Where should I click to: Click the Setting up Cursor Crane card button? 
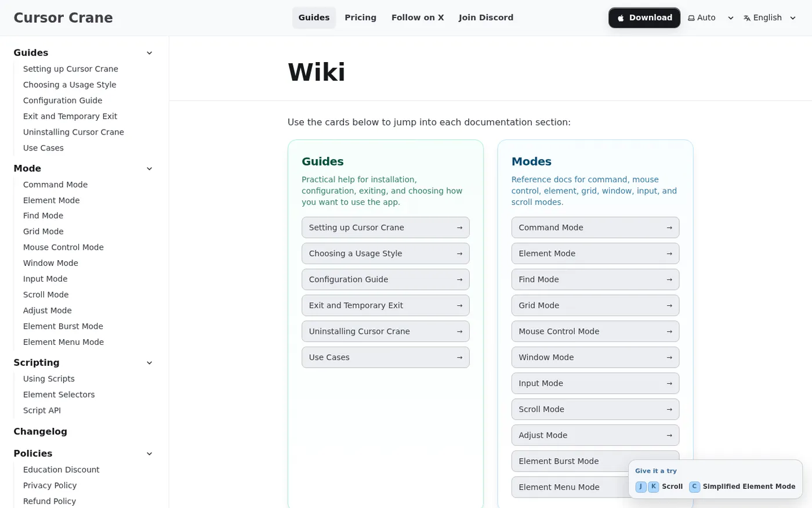pyautogui.click(x=386, y=228)
